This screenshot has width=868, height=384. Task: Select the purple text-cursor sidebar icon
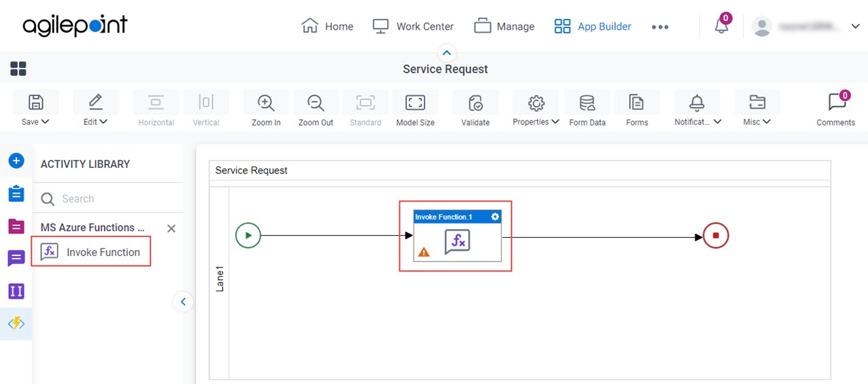16,291
